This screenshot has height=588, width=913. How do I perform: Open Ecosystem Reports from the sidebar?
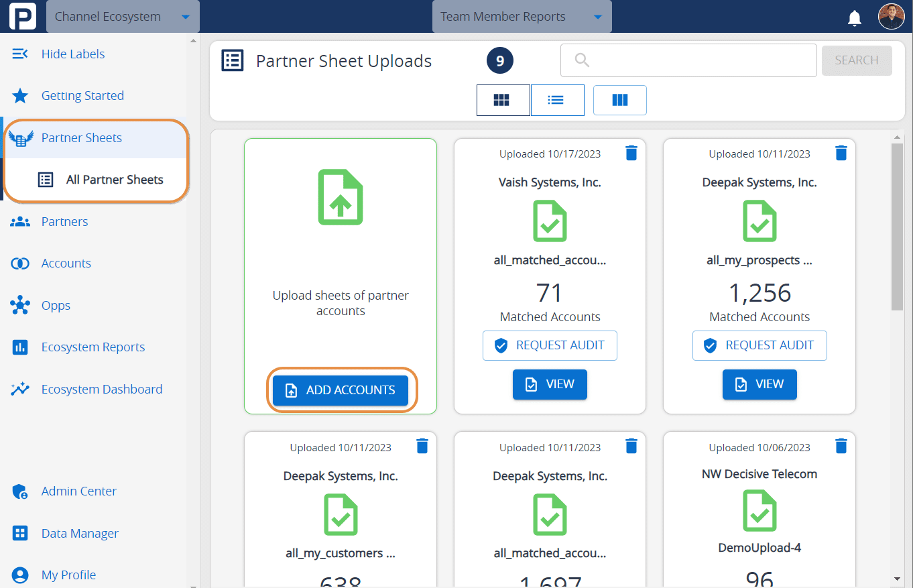(93, 347)
